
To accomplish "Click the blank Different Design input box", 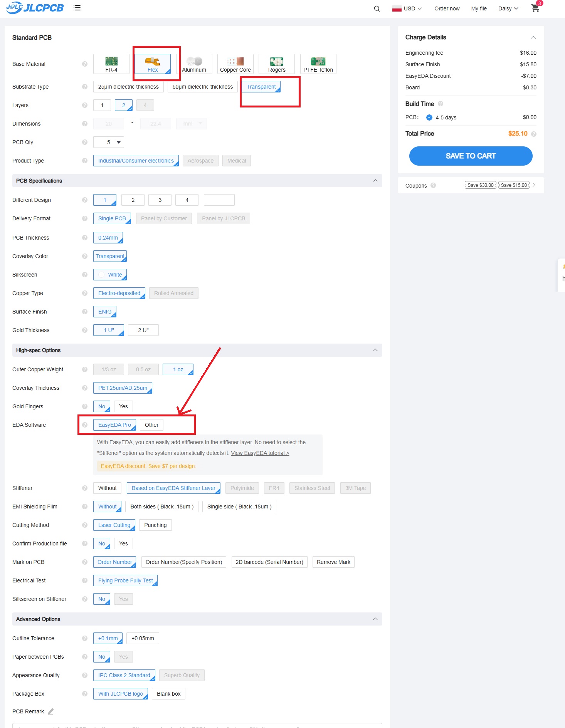I will tap(219, 200).
